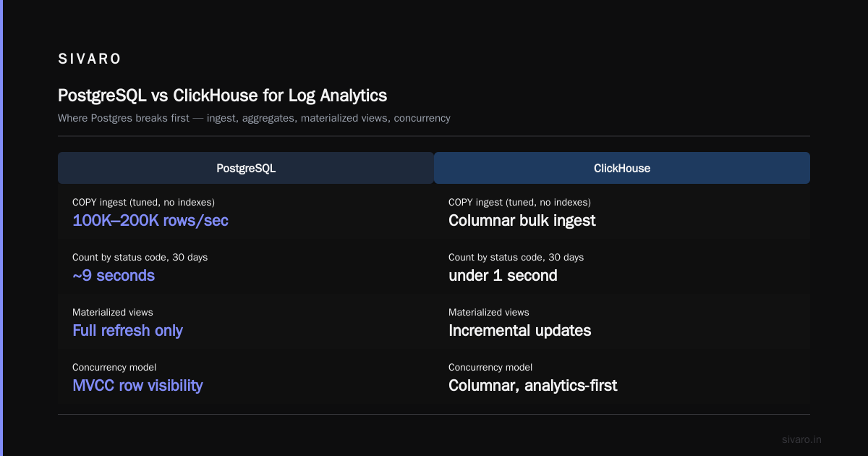Click 'Count by status code' label under ClickHouse

coord(516,257)
